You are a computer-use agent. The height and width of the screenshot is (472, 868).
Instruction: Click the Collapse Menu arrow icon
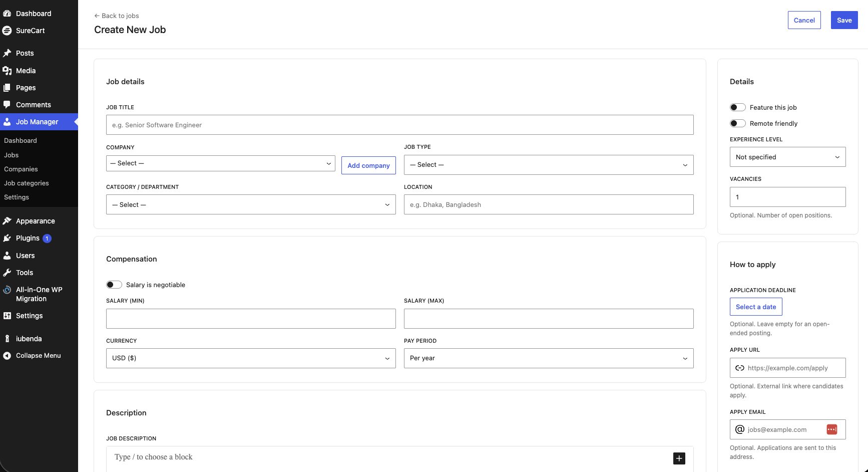(7, 356)
